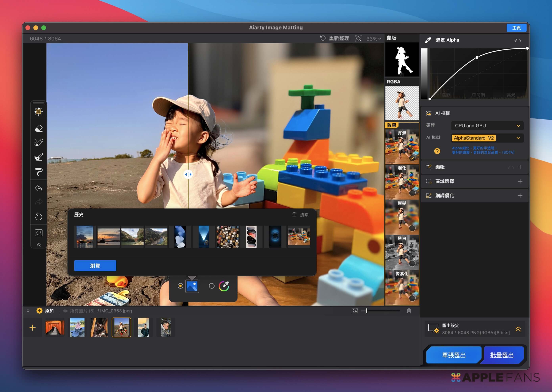Open the AI 模型 AlphaStandard V2 dropdown
Image resolution: width=552 pixels, height=392 pixels.
point(487,138)
